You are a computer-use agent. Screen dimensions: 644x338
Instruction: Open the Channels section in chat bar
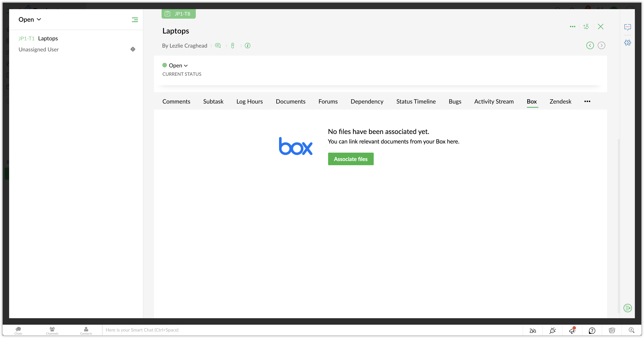pos(52,330)
